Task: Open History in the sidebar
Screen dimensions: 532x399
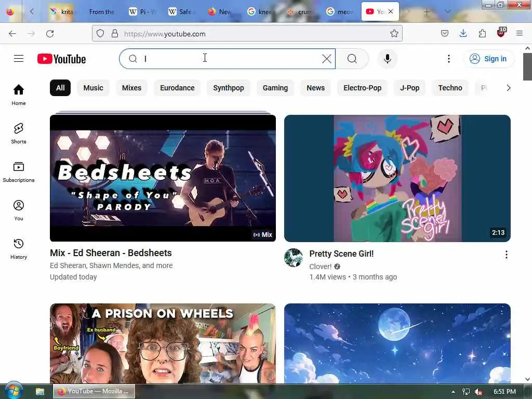Action: click(19, 248)
